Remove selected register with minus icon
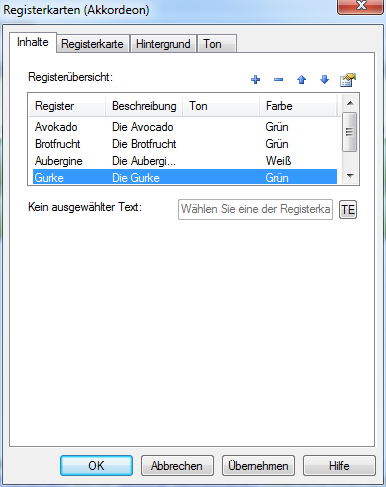Viewport: 386px width, 487px height. [x=278, y=80]
